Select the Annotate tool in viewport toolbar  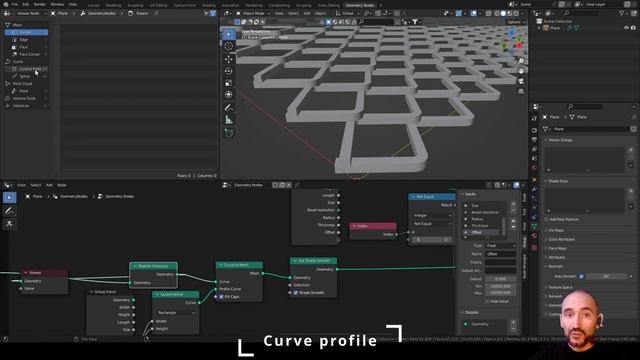[229, 108]
